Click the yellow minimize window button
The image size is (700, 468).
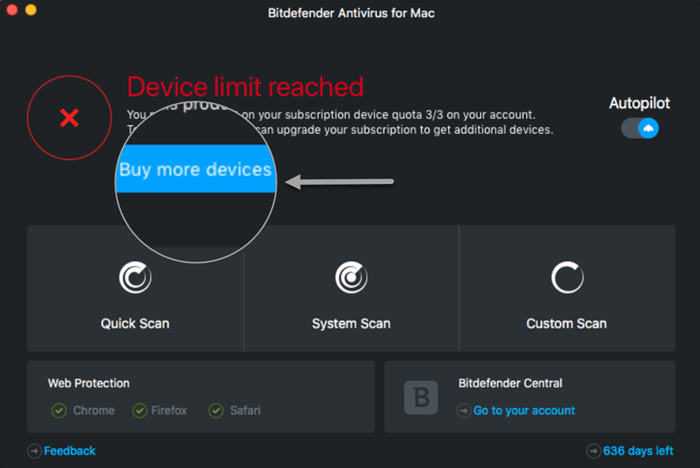coord(31,9)
